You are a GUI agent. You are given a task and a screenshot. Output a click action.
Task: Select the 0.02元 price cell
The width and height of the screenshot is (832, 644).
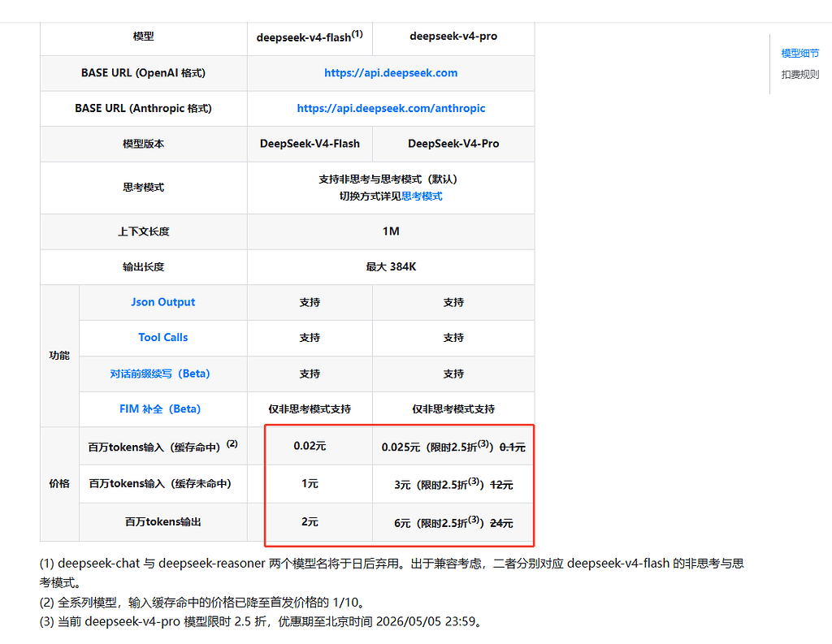pos(310,446)
